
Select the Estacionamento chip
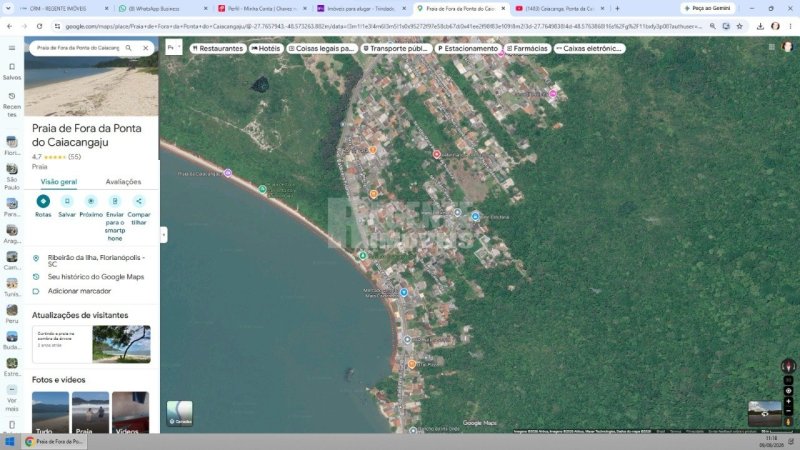click(x=467, y=48)
